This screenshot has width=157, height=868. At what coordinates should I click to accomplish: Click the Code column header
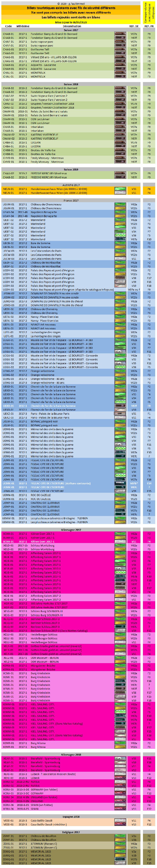coord(8,26)
